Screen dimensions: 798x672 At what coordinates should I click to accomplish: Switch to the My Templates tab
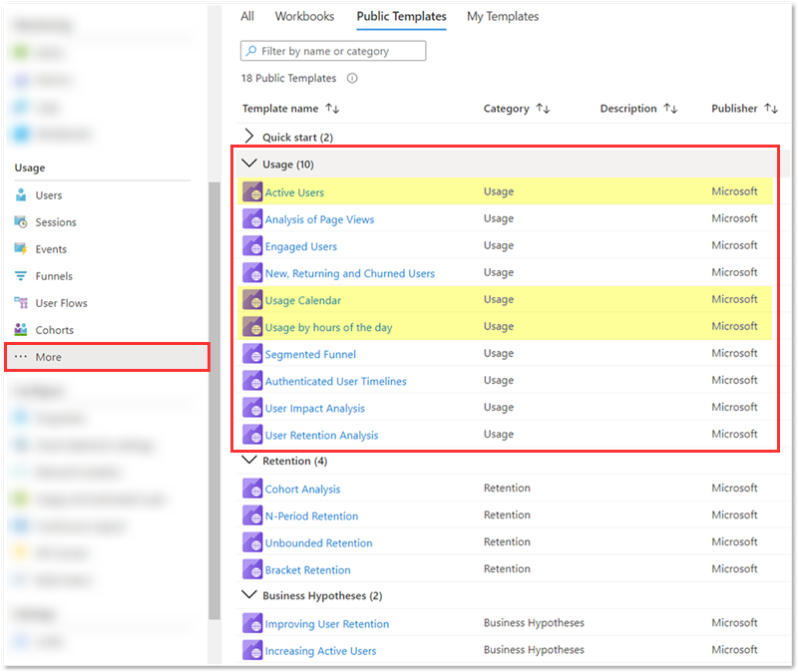[x=503, y=16]
